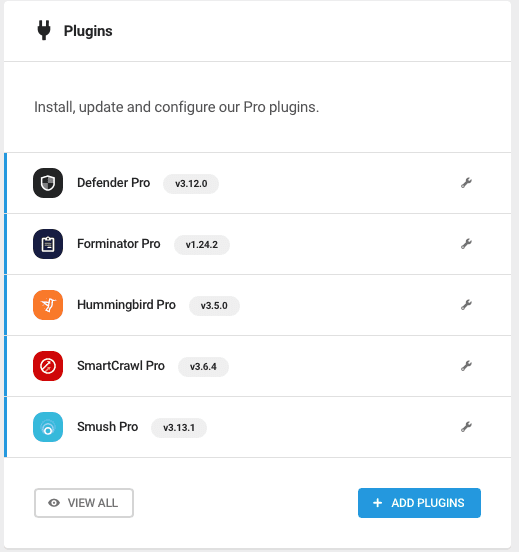
Task: Select the Forminator Pro plugin name
Action: click(x=119, y=244)
